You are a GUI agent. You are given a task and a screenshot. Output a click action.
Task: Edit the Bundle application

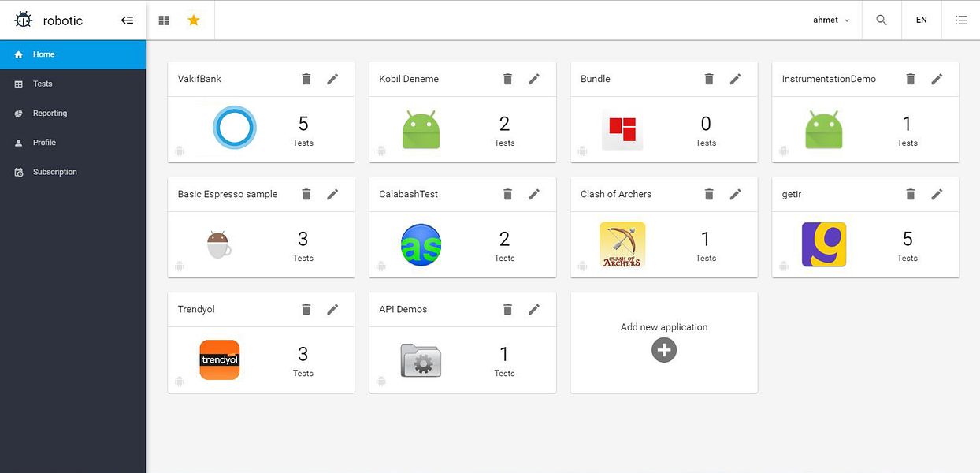tap(736, 79)
